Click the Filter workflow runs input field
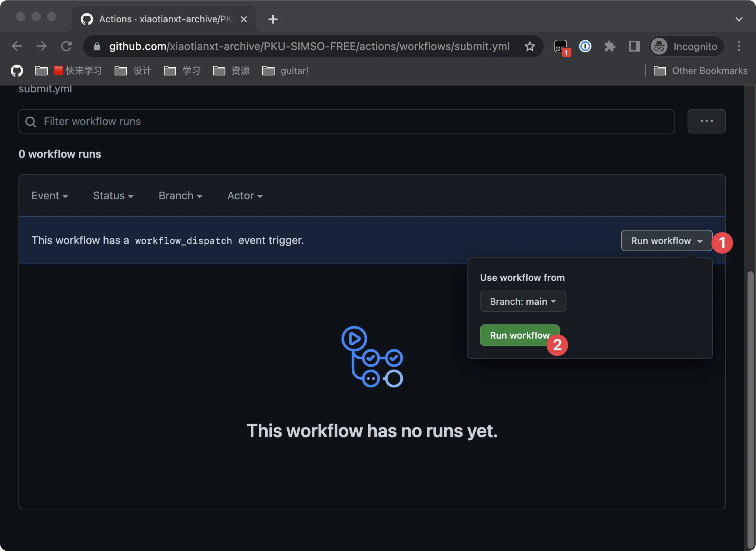 [x=347, y=121]
